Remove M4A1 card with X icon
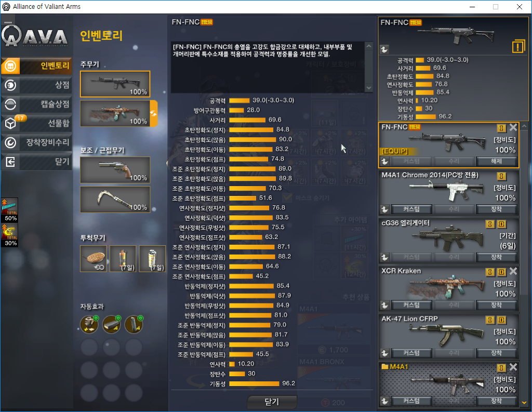 (513, 367)
